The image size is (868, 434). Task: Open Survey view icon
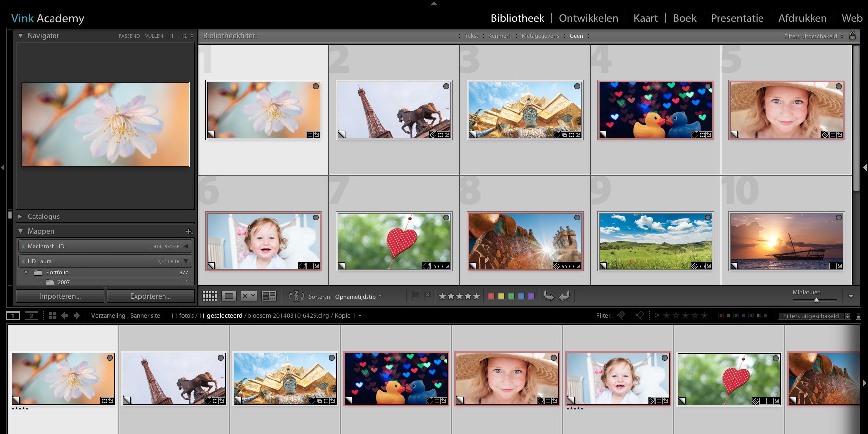pyautogui.click(x=269, y=296)
